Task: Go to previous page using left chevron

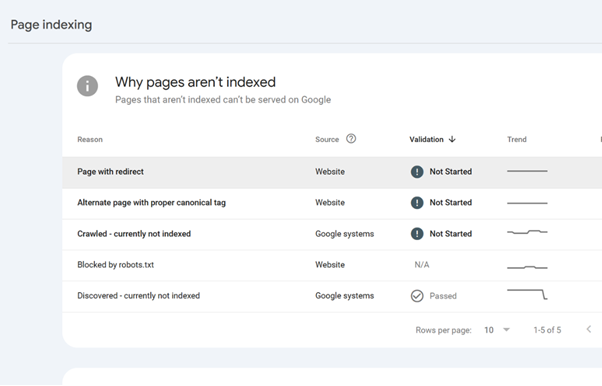Action: [x=589, y=329]
